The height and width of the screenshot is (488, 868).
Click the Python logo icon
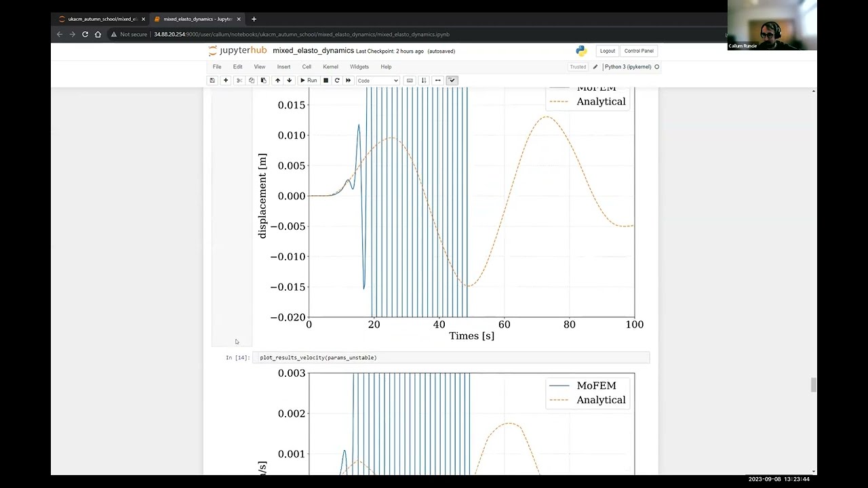click(x=581, y=51)
